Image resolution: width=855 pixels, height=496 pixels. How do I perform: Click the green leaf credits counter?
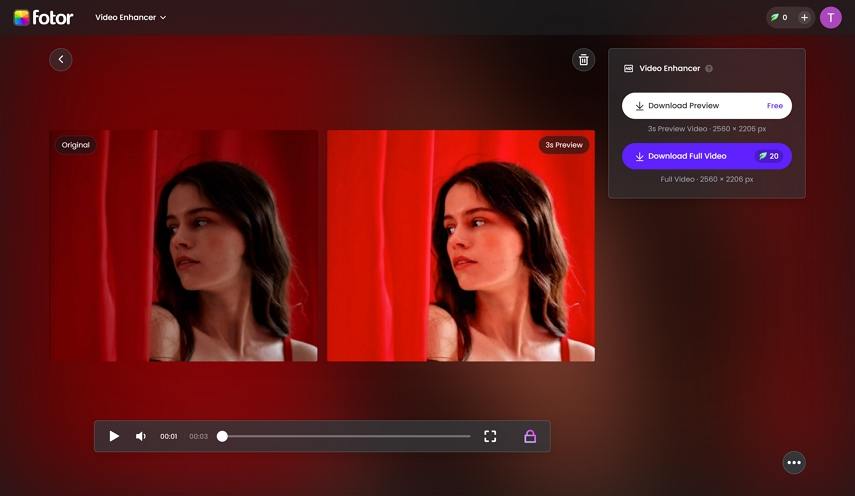click(x=779, y=17)
